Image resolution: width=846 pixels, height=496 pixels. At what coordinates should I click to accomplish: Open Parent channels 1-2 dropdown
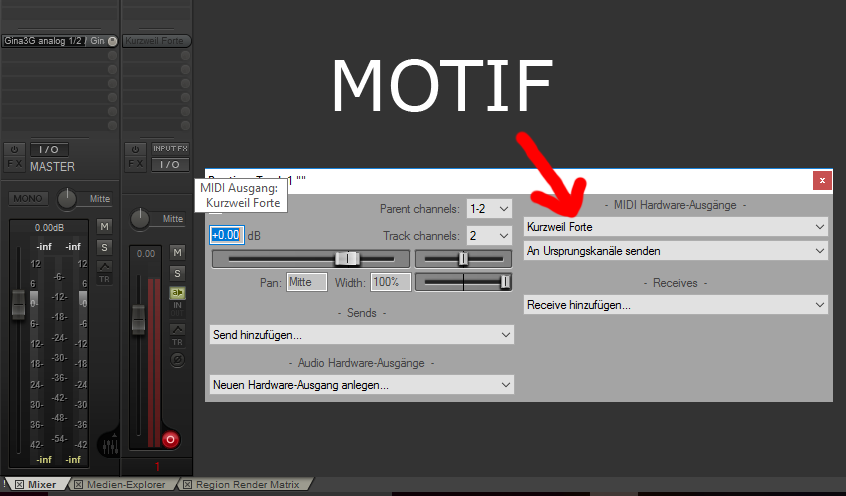pos(489,208)
